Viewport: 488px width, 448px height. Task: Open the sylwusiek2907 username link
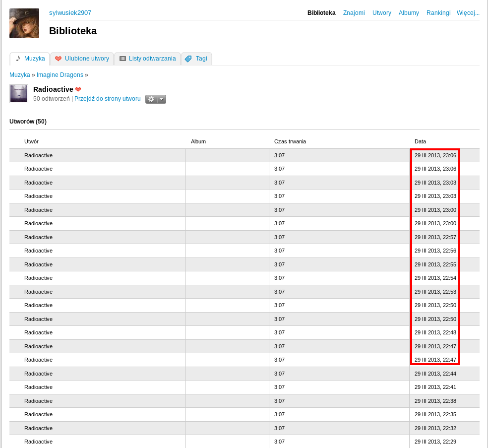click(x=70, y=13)
